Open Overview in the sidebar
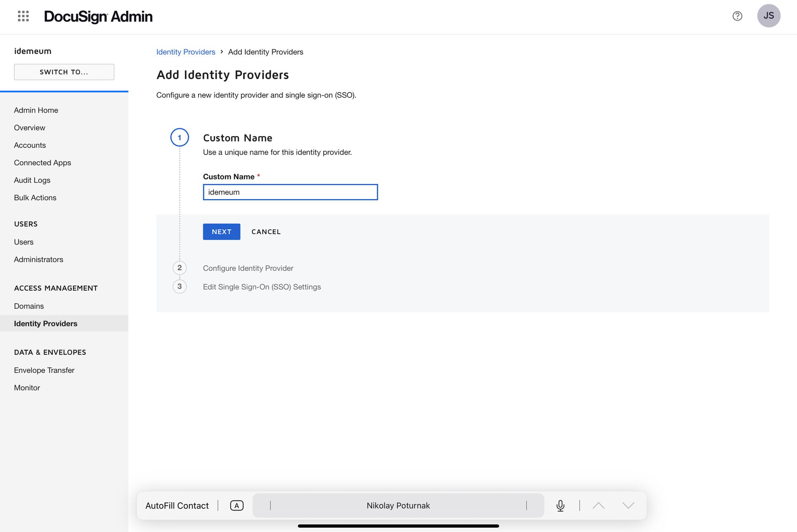797x532 pixels. (x=29, y=128)
